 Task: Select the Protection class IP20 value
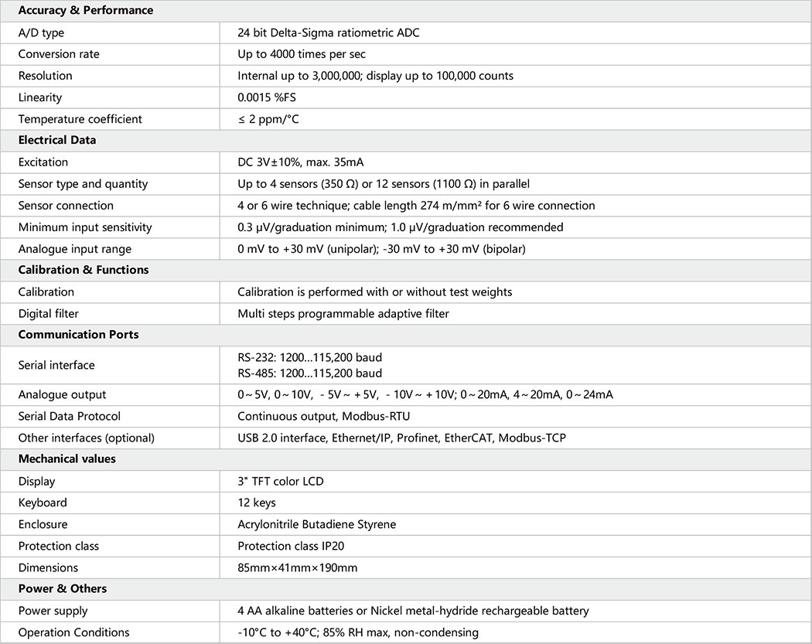click(x=289, y=546)
